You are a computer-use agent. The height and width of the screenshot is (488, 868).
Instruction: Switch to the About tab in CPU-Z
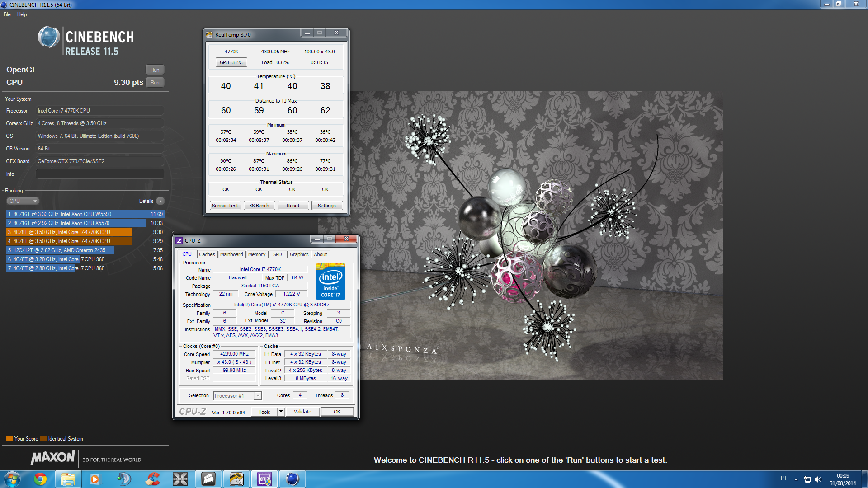pyautogui.click(x=321, y=254)
